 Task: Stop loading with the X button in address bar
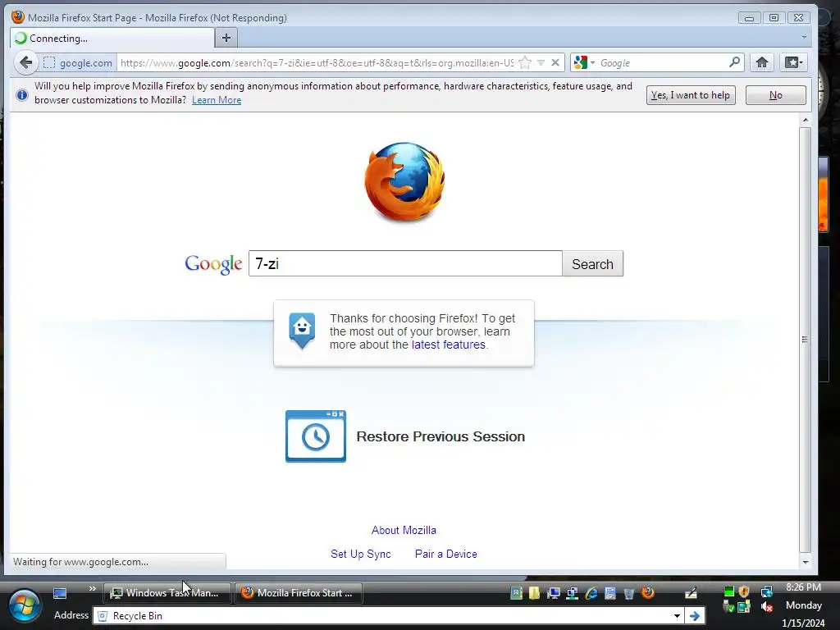[555, 62]
